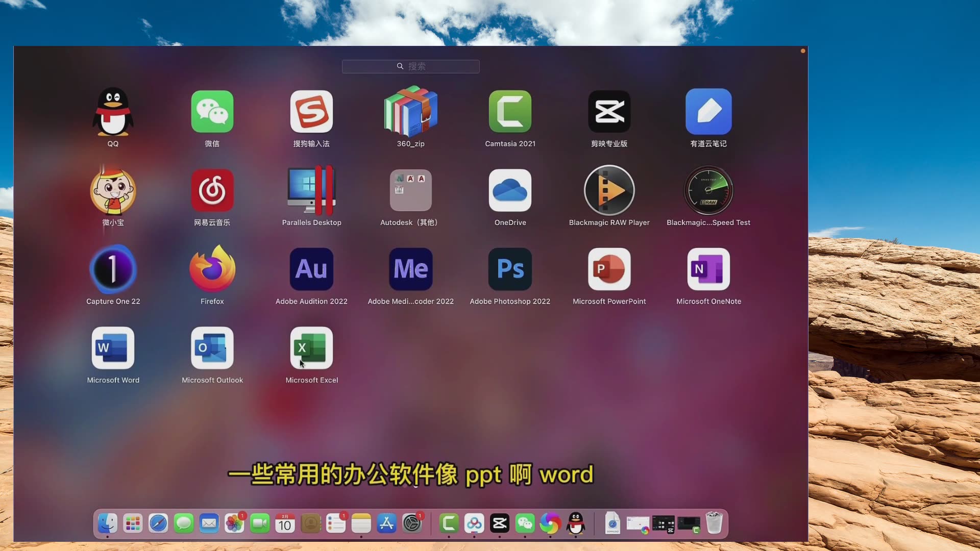Open Microsoft Excel
The image size is (980, 551).
311,347
